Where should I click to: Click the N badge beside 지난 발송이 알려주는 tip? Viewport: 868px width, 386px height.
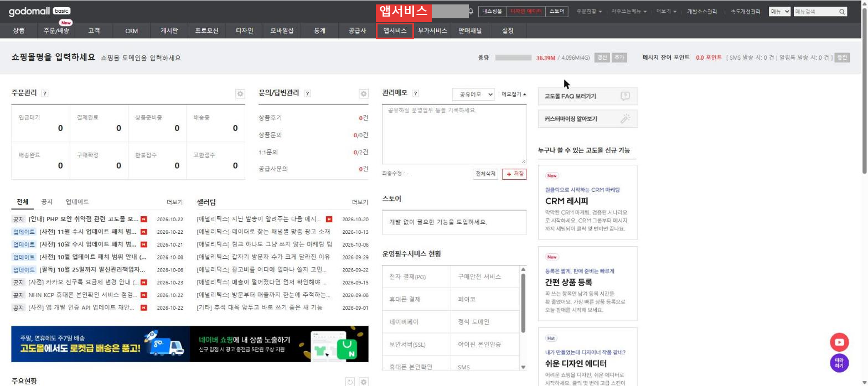[x=329, y=219]
